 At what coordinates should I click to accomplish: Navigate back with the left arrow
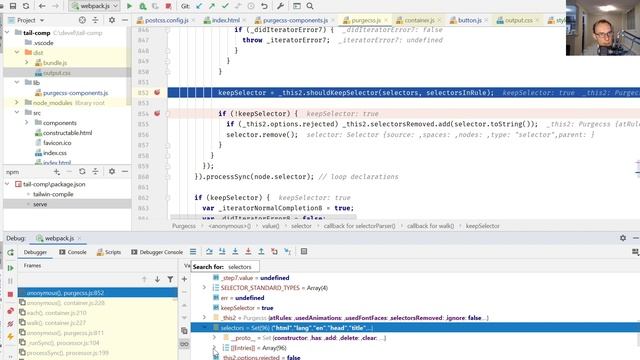click(x=42, y=6)
